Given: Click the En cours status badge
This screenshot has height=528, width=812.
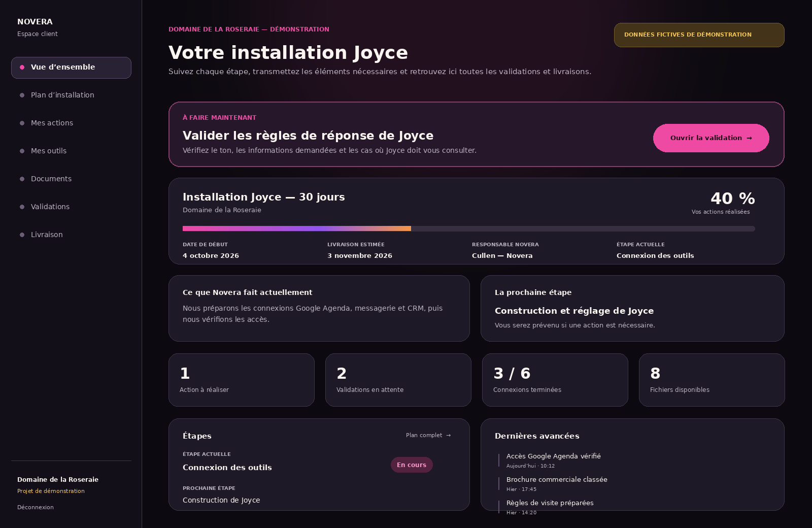Looking at the screenshot, I should click(412, 465).
